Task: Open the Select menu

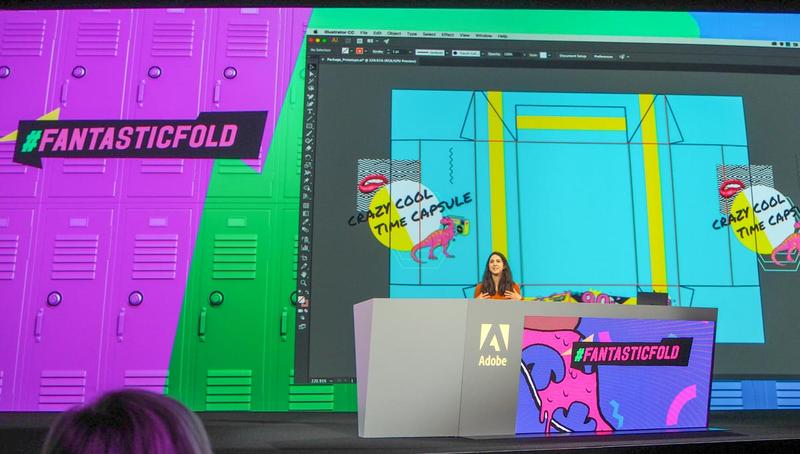Action: pyautogui.click(x=429, y=34)
